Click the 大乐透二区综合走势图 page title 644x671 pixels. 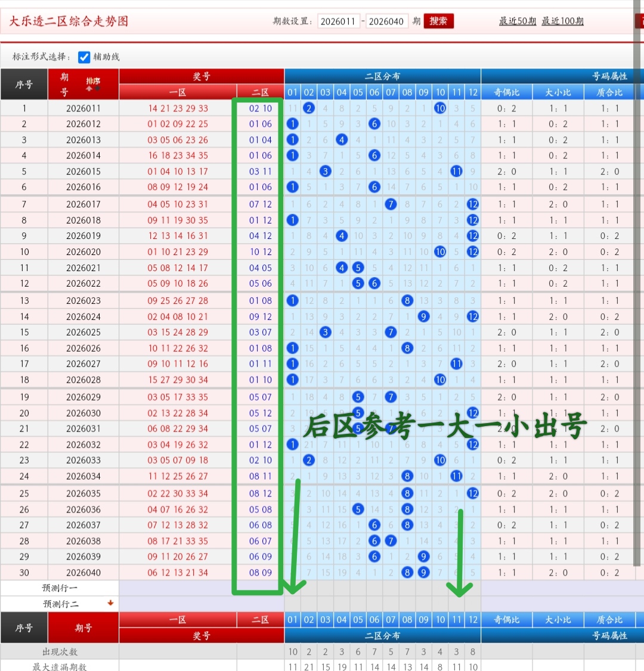(x=69, y=21)
